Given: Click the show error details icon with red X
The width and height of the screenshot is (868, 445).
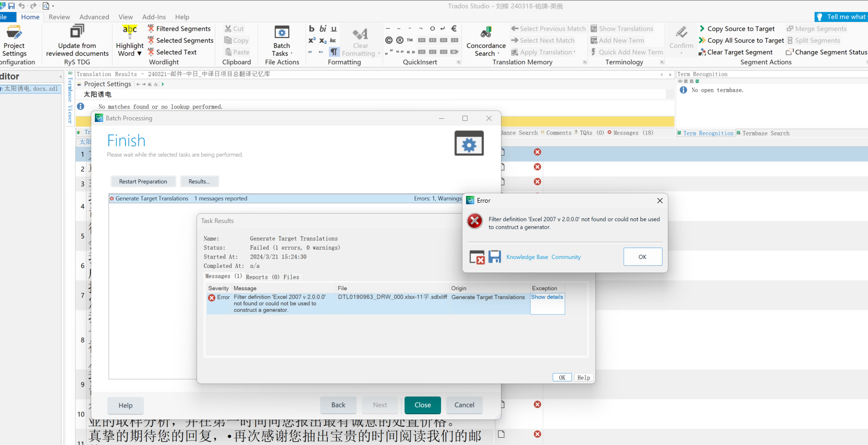Looking at the screenshot, I should (x=477, y=257).
